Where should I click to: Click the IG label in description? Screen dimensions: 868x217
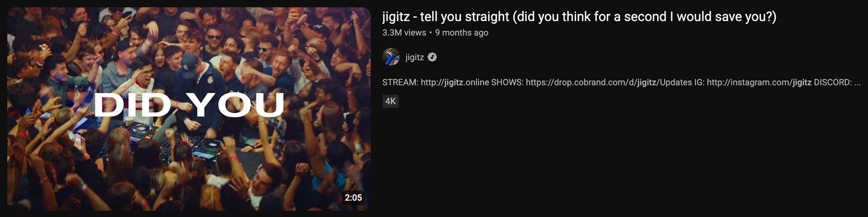699,82
